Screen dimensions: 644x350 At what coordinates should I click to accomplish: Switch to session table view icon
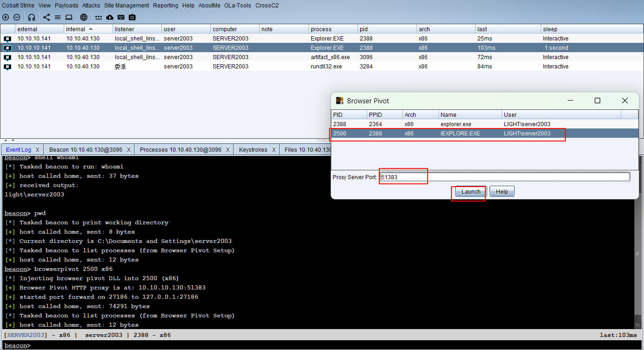click(x=58, y=17)
